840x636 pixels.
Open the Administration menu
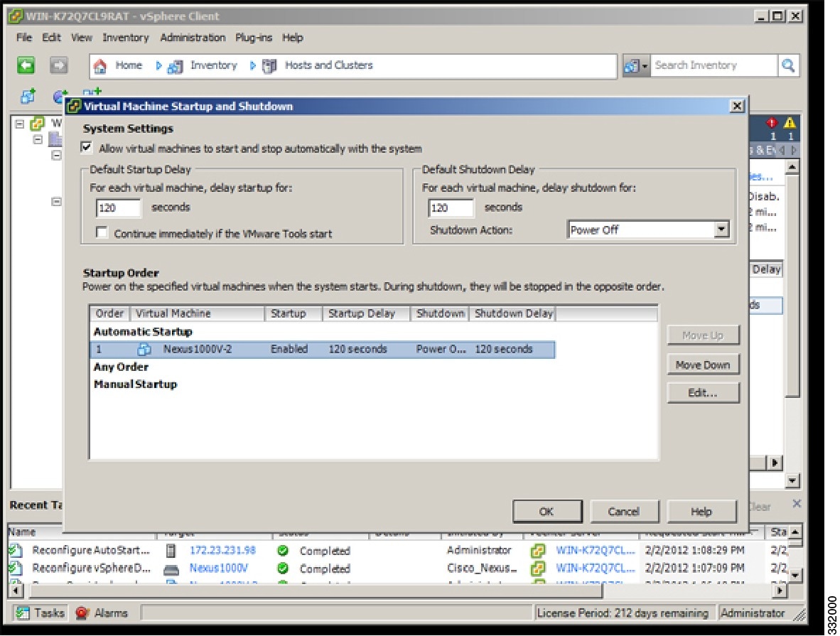[x=193, y=38]
